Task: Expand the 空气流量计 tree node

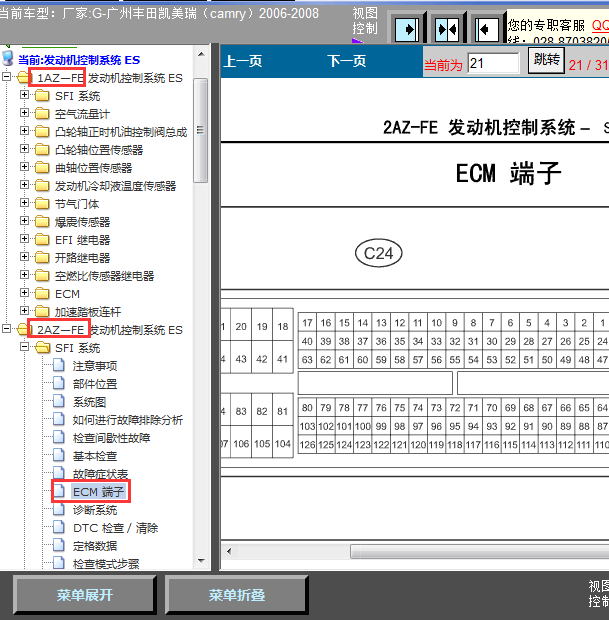Action: pyautogui.click(x=25, y=113)
